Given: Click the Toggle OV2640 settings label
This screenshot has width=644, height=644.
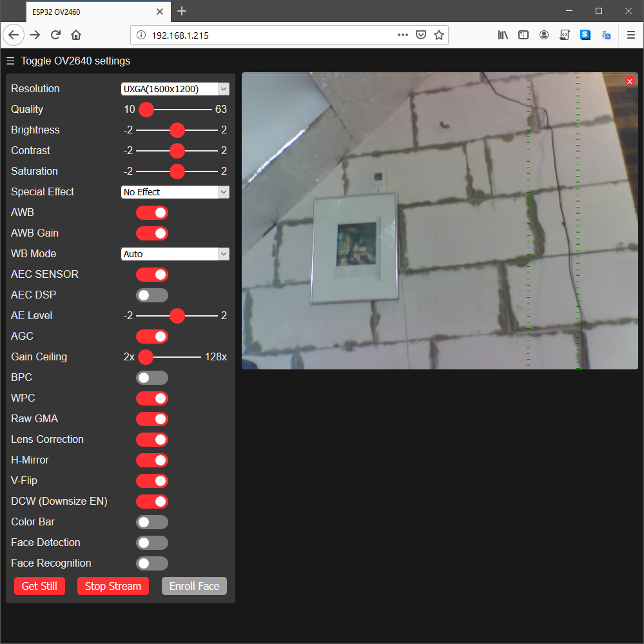Looking at the screenshot, I should (x=75, y=61).
